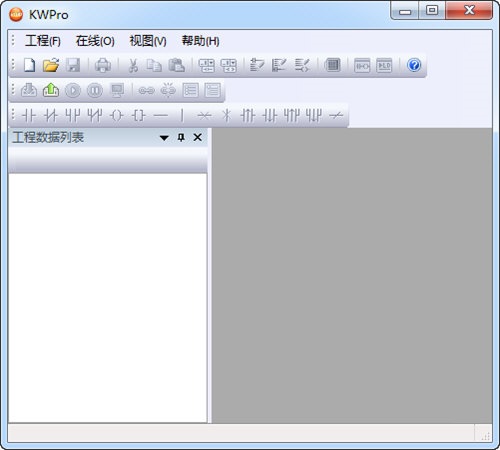
Task: Click the second insert row icon
Action: coord(229,65)
